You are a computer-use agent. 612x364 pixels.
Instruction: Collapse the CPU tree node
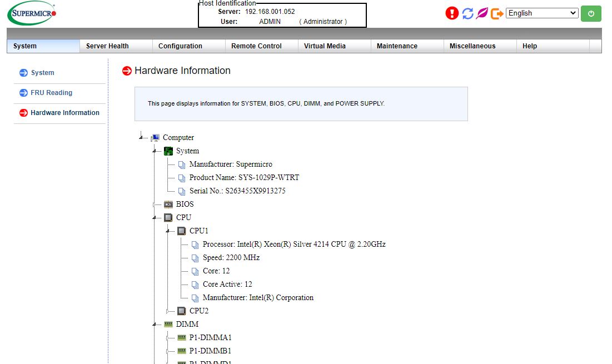point(154,217)
